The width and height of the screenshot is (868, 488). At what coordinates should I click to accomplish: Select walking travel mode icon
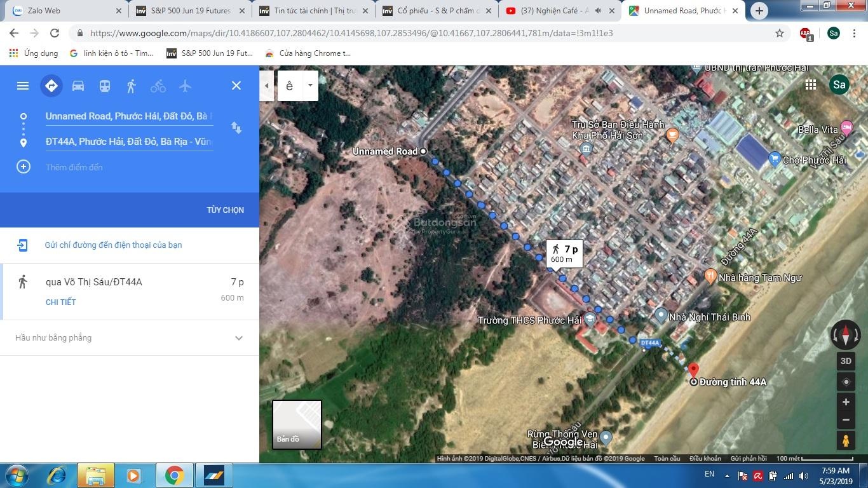(x=132, y=86)
